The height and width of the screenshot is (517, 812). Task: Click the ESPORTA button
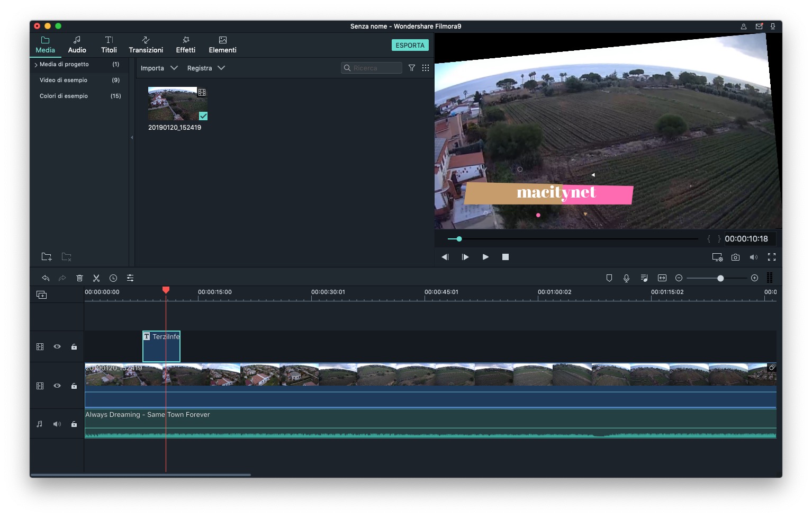point(410,46)
